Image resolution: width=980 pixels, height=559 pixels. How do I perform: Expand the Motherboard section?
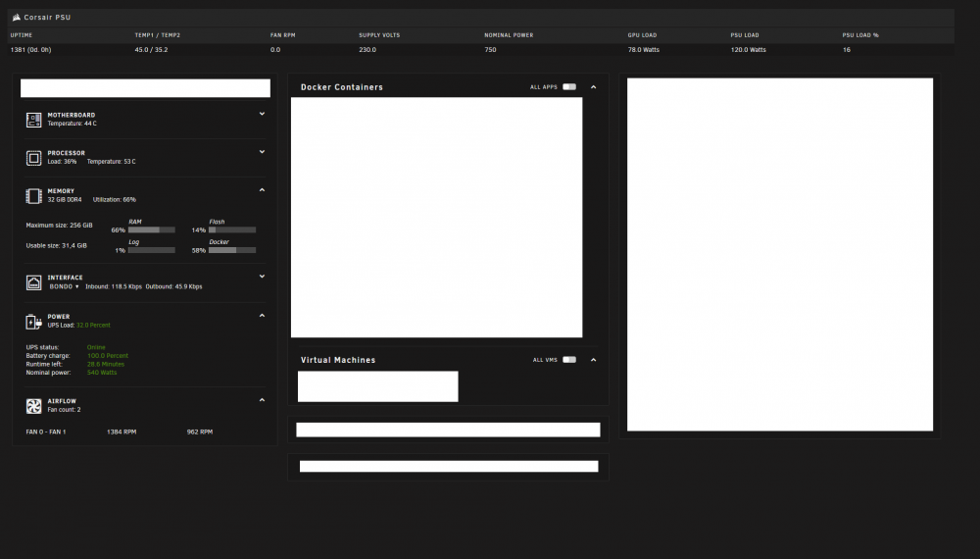click(262, 114)
